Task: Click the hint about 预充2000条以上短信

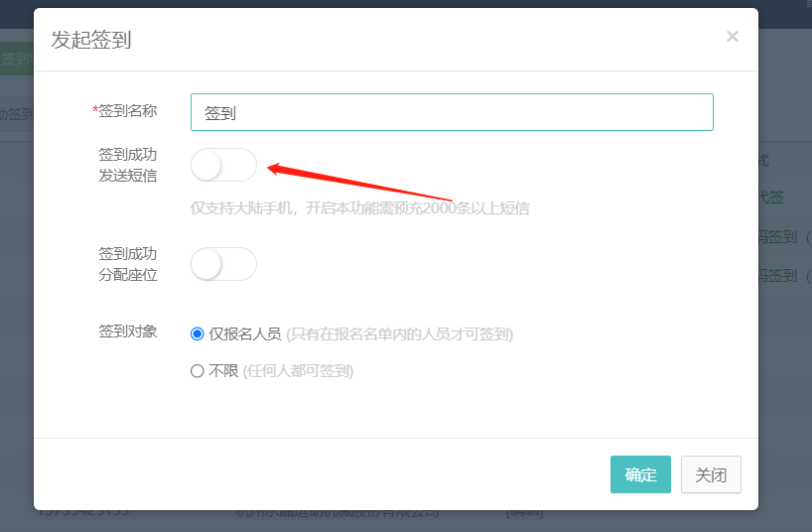Action: (x=359, y=208)
